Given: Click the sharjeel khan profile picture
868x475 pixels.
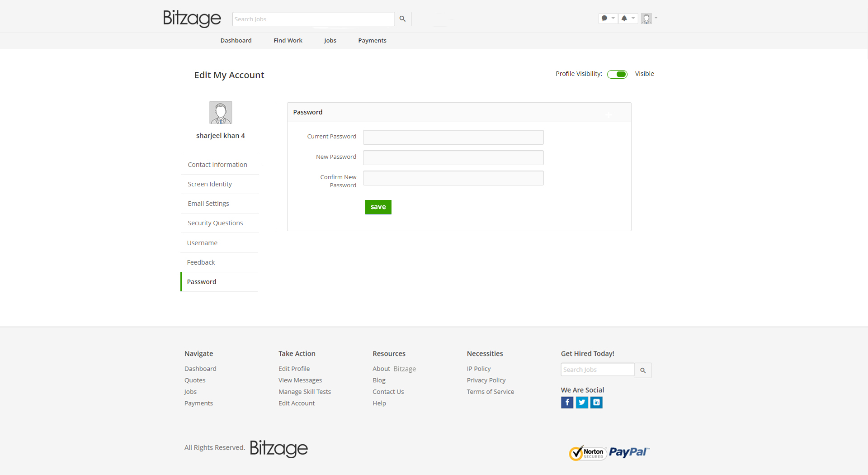Looking at the screenshot, I should click(x=221, y=113).
